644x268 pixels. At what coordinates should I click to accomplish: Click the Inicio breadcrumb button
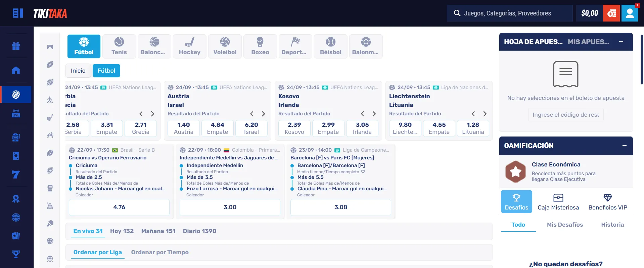(x=78, y=71)
